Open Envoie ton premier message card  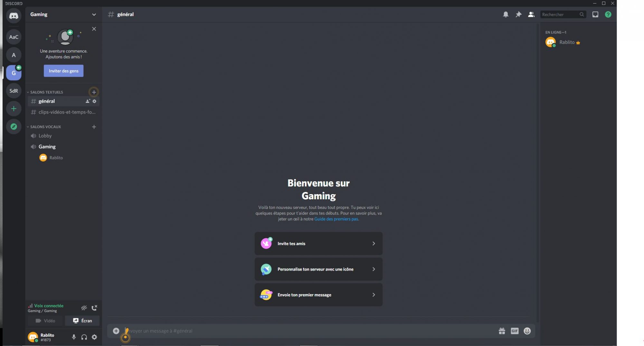pyautogui.click(x=318, y=295)
